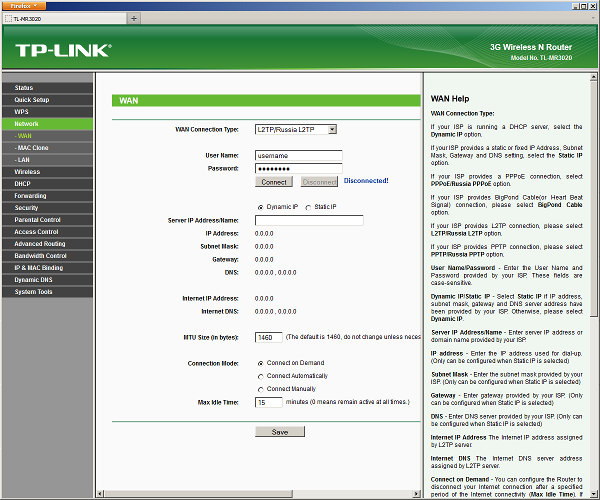This screenshot has width=600, height=500.
Task: Click the TP-LINK logo in header
Action: click(63, 50)
